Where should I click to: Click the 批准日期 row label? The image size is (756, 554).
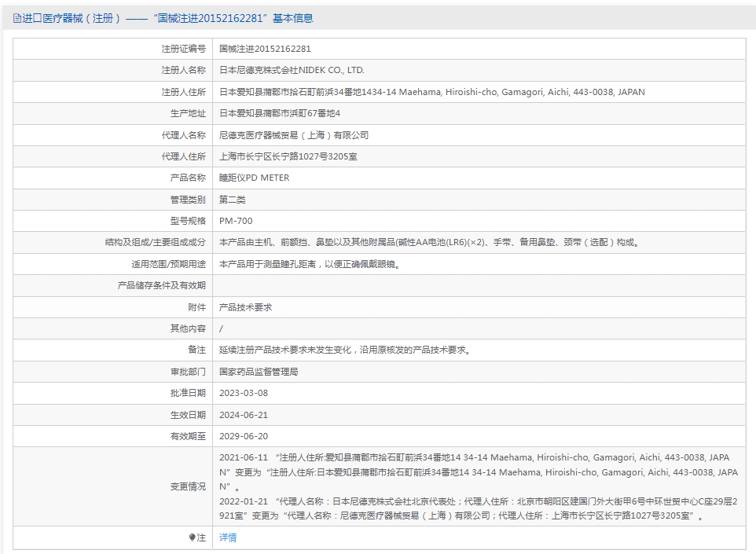(188, 393)
